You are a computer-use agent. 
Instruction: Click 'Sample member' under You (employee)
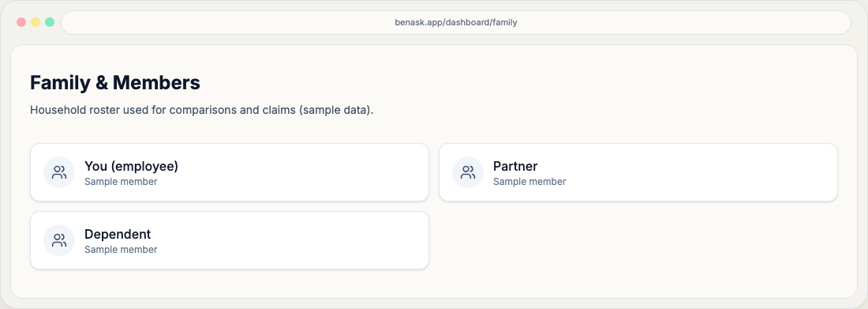pos(121,182)
